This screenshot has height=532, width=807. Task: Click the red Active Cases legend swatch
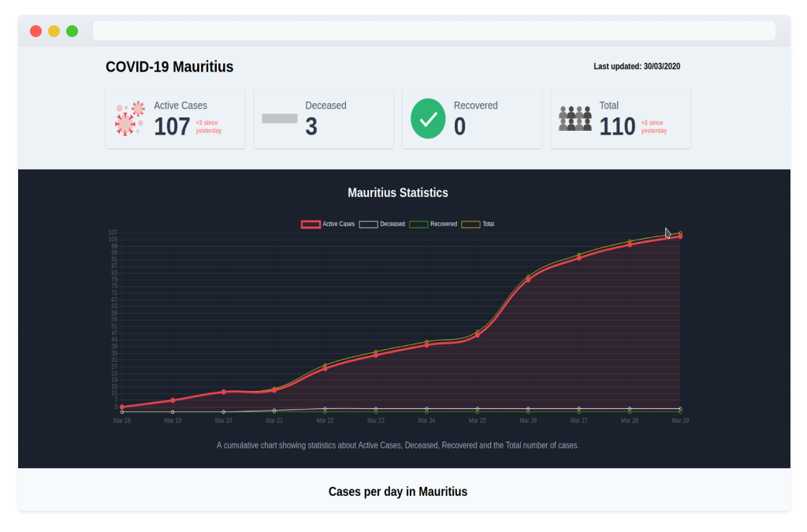311,225
